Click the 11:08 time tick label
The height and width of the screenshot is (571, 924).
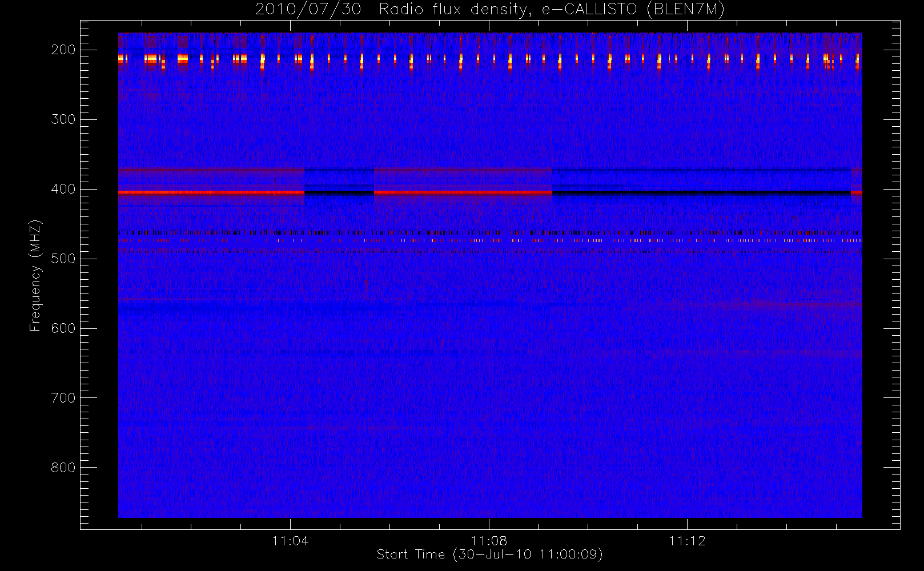(x=489, y=541)
